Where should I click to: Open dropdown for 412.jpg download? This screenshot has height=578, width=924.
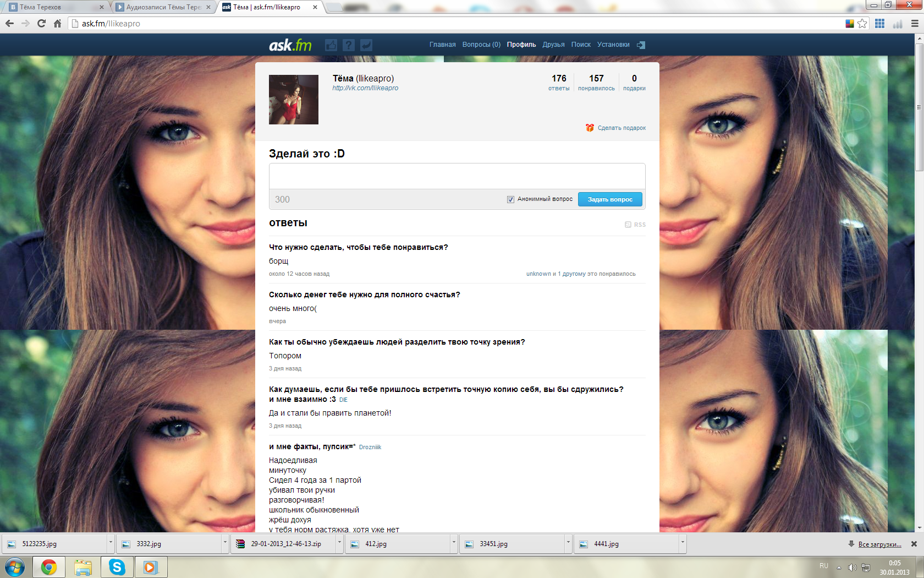coord(454,544)
